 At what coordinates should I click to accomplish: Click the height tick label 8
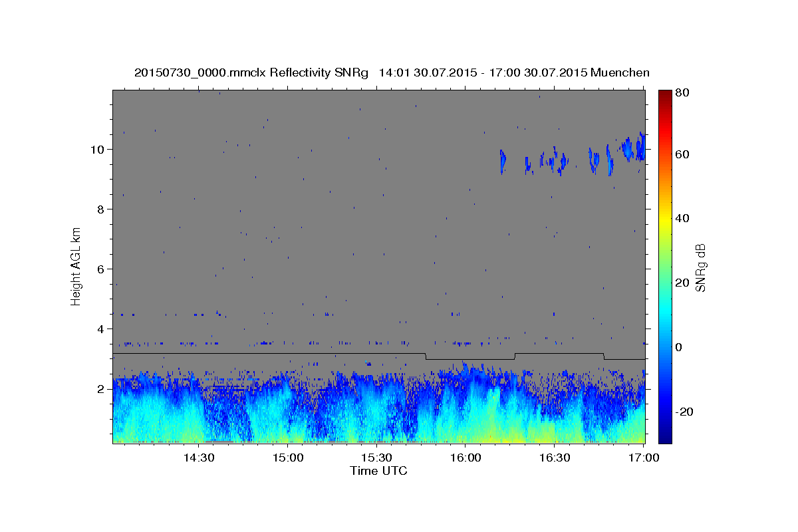(100, 209)
